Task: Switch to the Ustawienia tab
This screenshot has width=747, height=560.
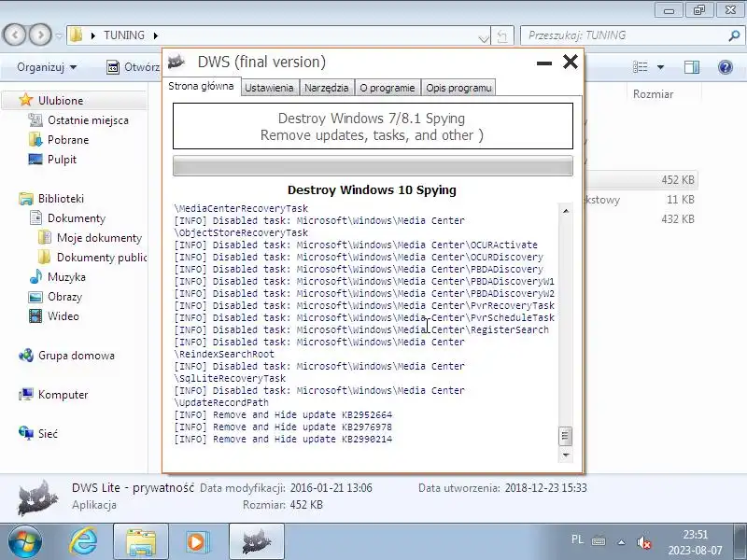Action: pyautogui.click(x=269, y=88)
